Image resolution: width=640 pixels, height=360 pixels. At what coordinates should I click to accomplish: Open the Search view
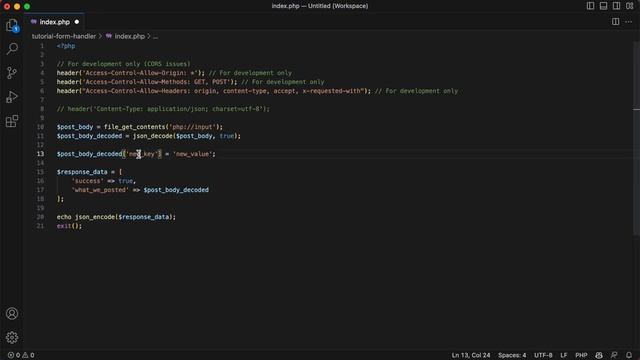[x=12, y=49]
